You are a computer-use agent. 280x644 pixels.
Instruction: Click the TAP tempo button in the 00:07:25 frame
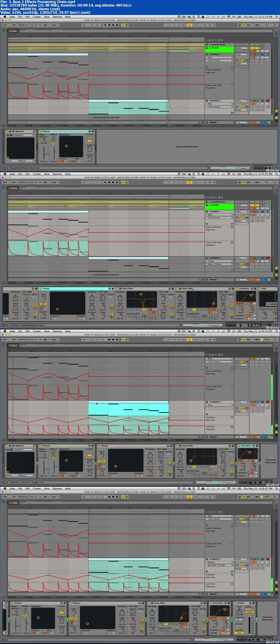click(14, 497)
